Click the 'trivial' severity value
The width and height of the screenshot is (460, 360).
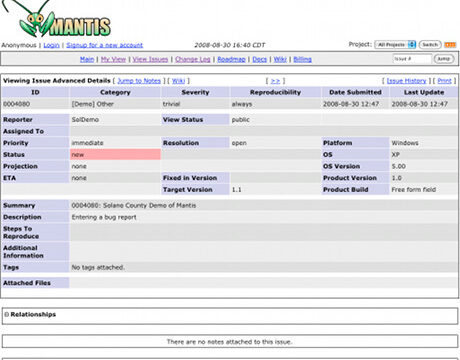point(171,104)
